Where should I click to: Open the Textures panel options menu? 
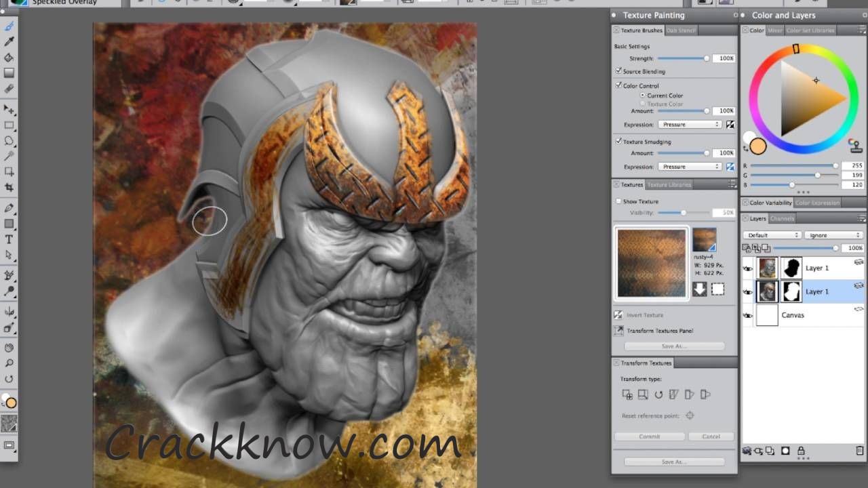coord(732,184)
